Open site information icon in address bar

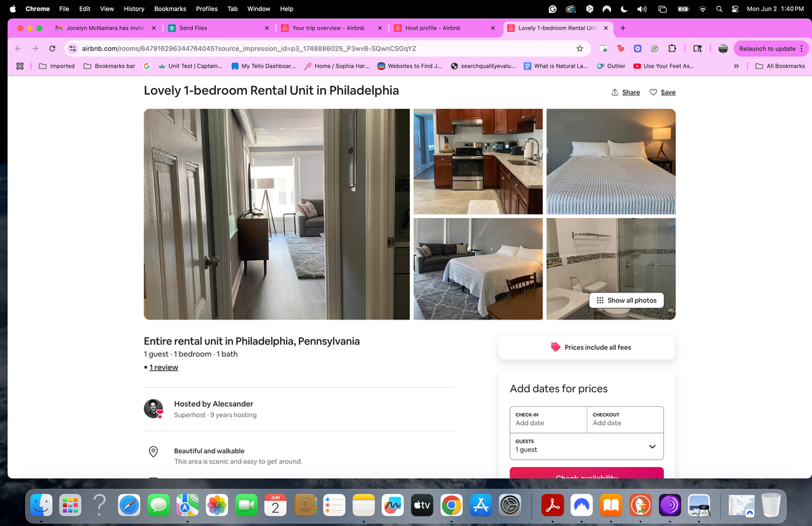pyautogui.click(x=72, y=49)
